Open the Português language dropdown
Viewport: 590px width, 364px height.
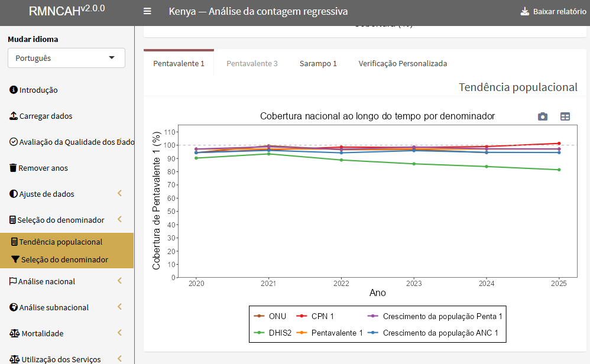[66, 58]
